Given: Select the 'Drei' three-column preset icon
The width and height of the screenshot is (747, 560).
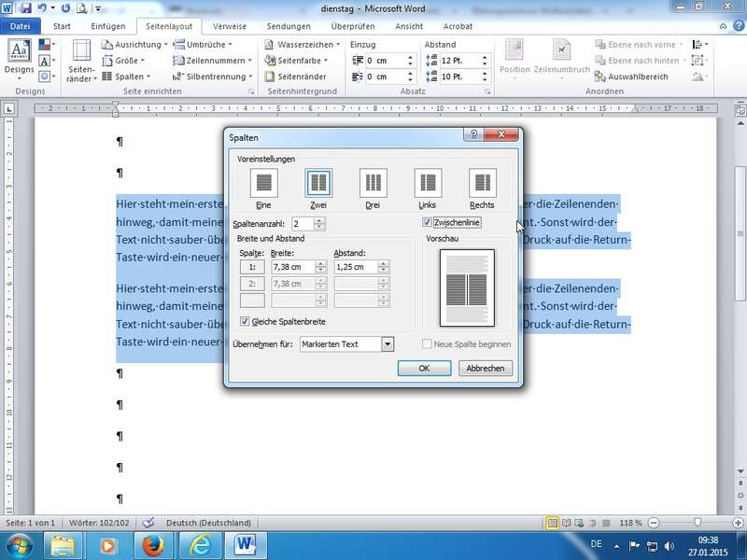Looking at the screenshot, I should tap(373, 183).
